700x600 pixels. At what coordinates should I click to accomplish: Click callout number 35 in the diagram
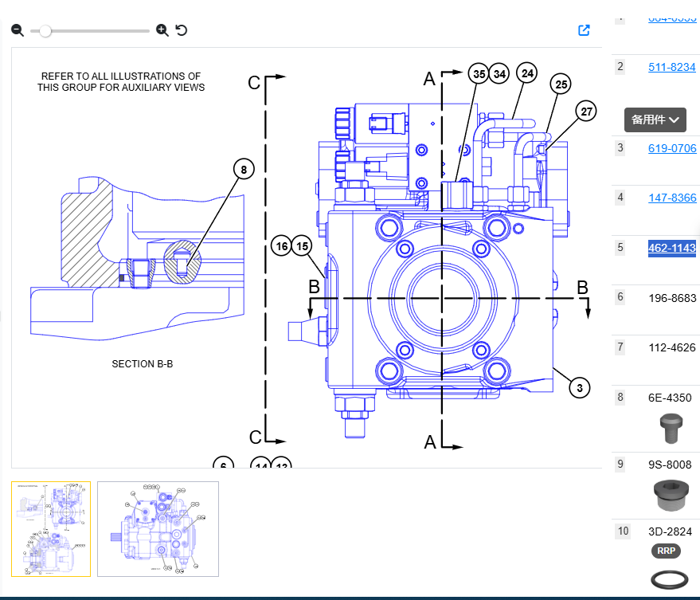point(478,74)
